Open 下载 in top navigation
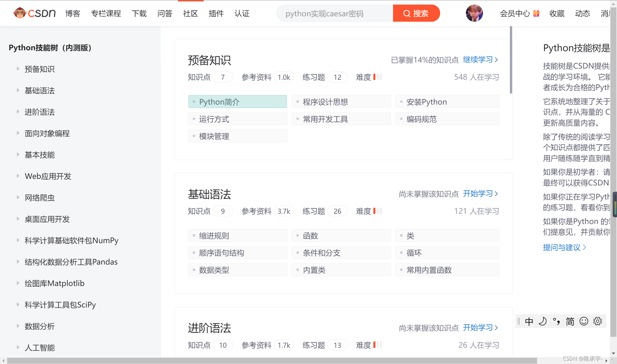 [x=139, y=13]
